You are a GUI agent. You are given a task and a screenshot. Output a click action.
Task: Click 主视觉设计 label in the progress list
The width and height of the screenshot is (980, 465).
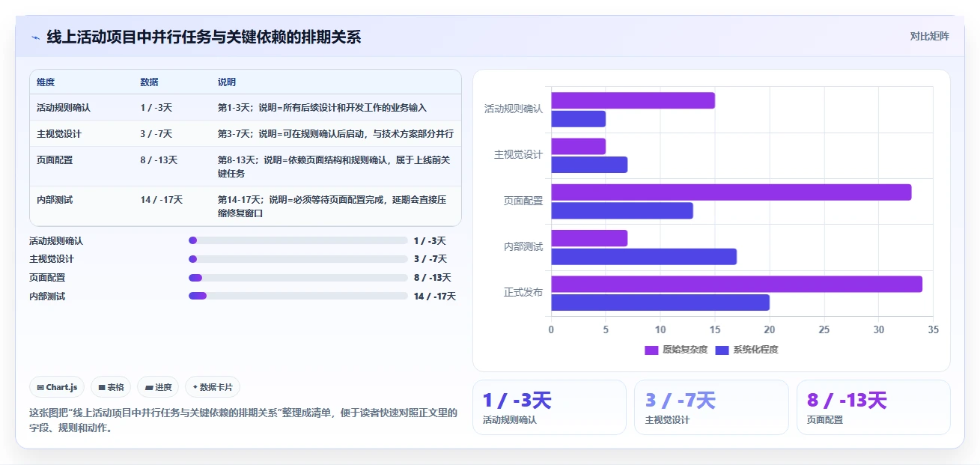coord(52,259)
